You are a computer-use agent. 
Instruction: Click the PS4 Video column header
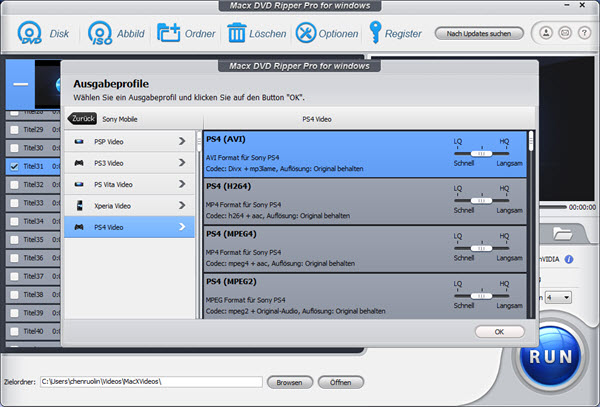click(x=317, y=119)
